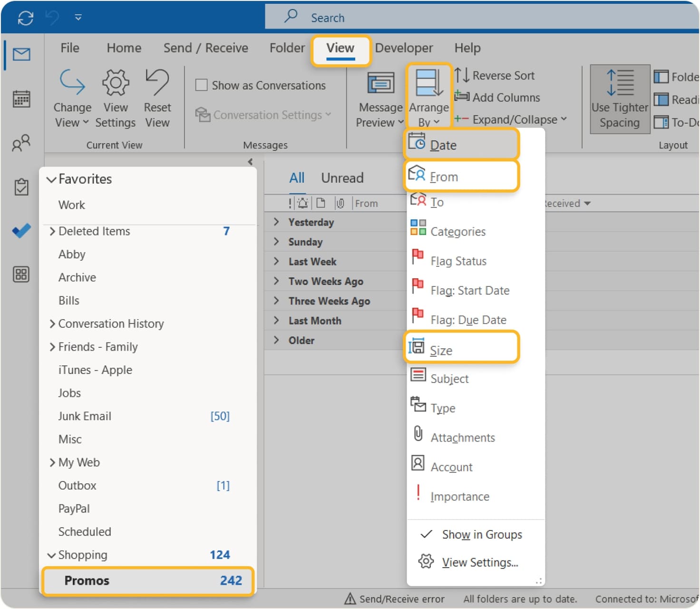700x609 pixels.
Task: Expand the Conversation History folder
Action: point(52,324)
